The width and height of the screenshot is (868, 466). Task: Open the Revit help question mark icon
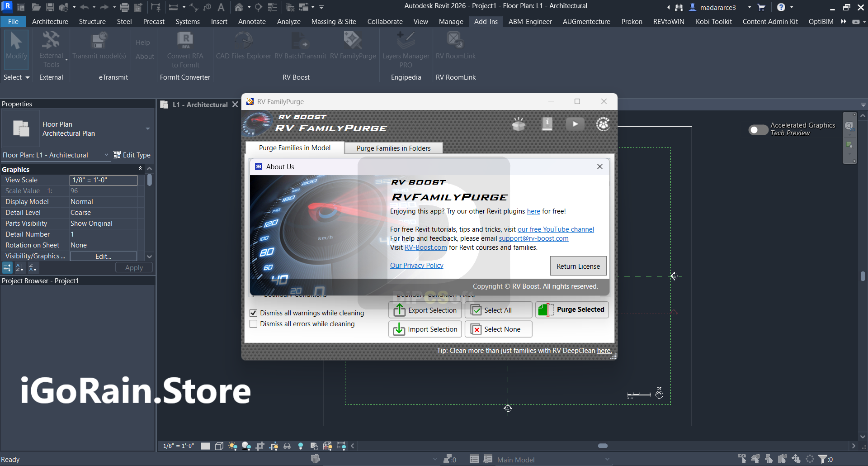pos(781,7)
